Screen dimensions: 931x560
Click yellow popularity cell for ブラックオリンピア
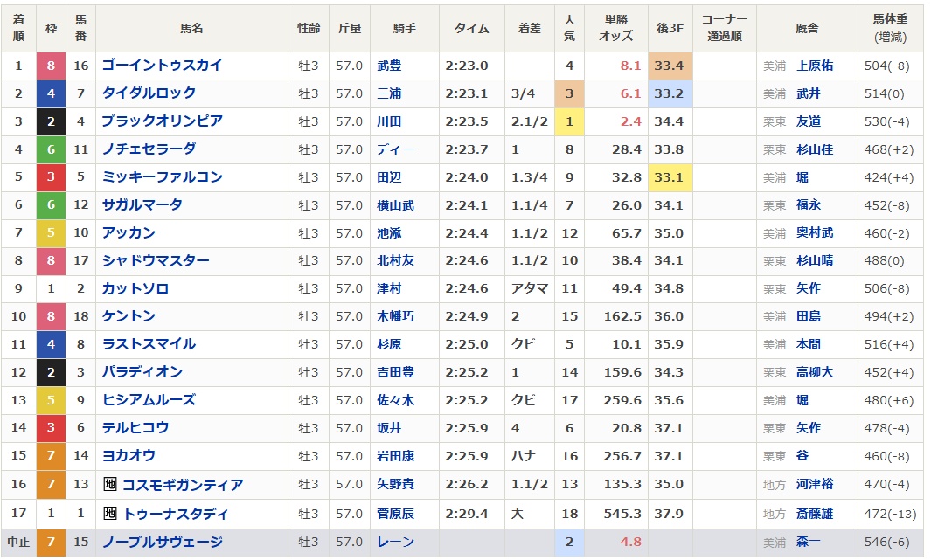pyautogui.click(x=569, y=121)
